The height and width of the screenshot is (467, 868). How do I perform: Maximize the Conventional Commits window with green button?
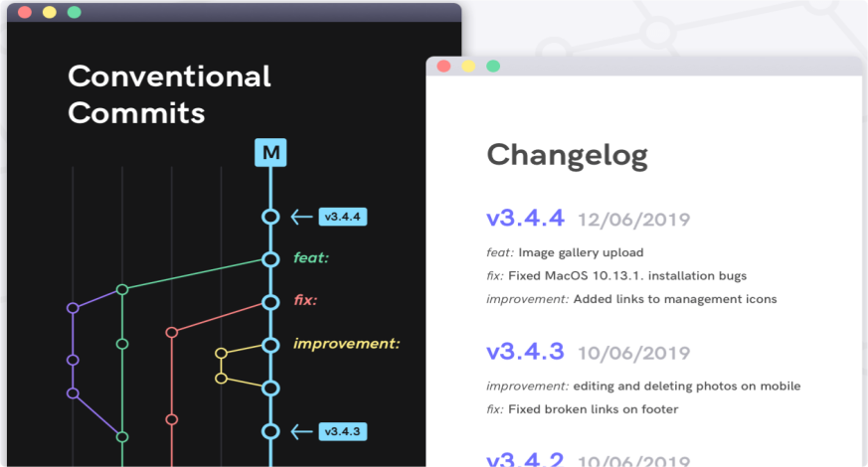click(x=75, y=12)
